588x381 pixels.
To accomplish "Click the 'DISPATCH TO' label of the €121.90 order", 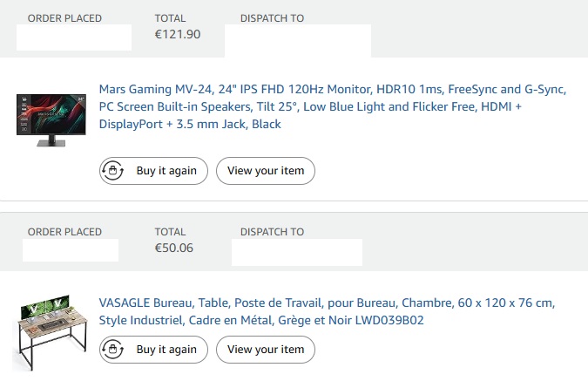I will (x=273, y=18).
